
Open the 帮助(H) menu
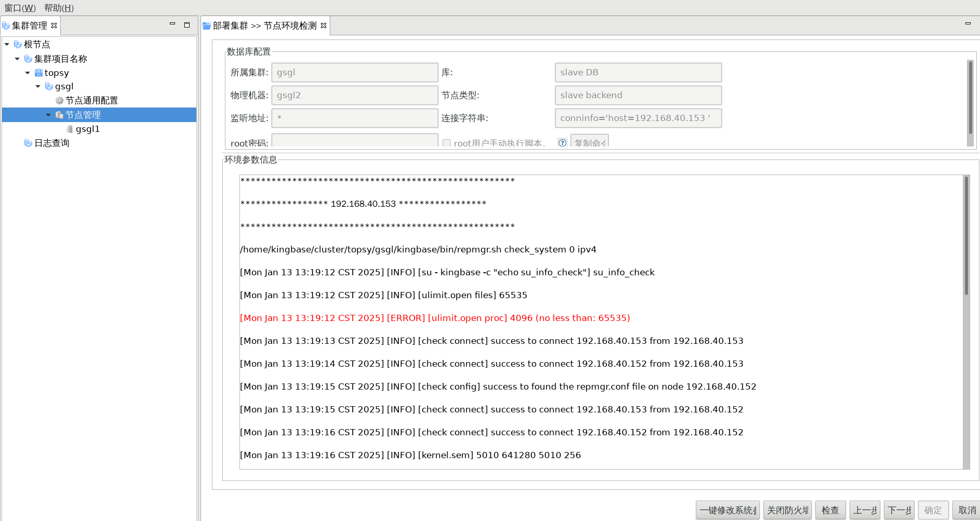59,8
